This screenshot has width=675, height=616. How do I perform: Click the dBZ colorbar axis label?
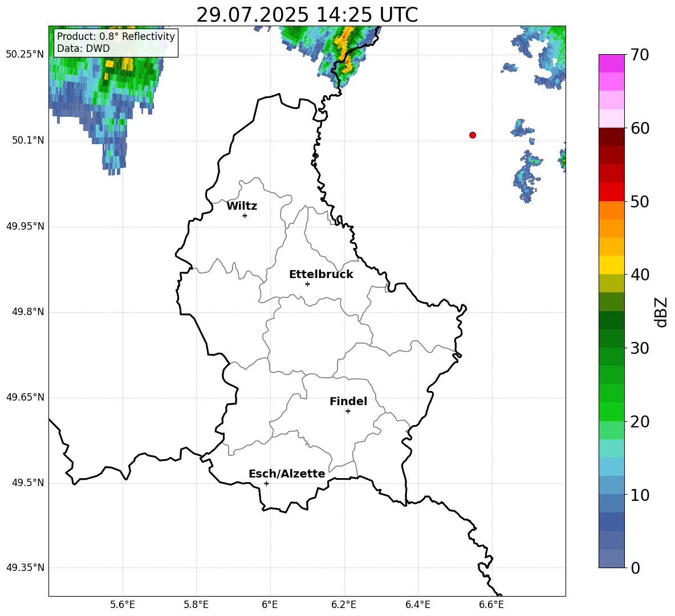coord(660,312)
